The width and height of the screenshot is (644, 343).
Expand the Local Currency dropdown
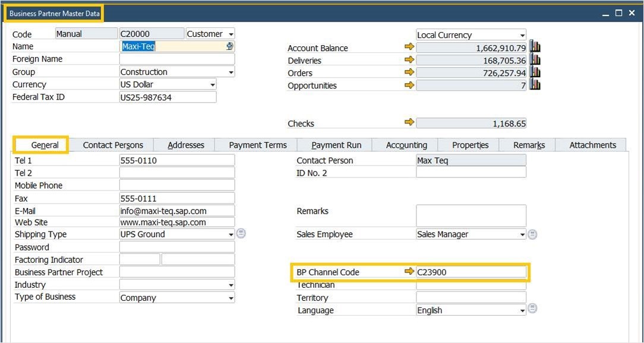pos(522,36)
